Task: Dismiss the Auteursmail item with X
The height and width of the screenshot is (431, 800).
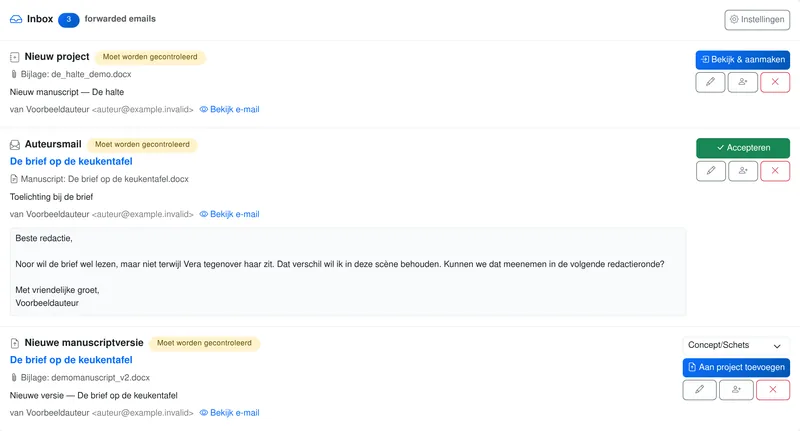Action: pos(775,171)
